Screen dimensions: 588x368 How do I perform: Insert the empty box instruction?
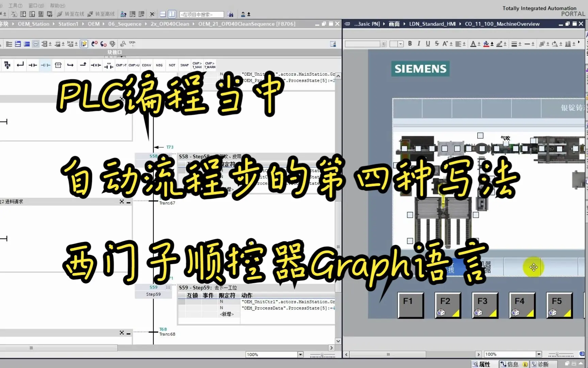[x=58, y=65]
